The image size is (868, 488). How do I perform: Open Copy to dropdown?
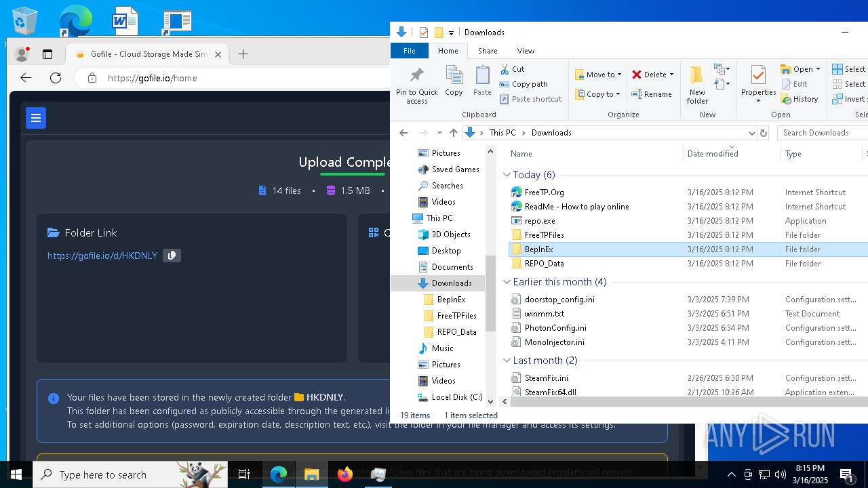tap(597, 94)
